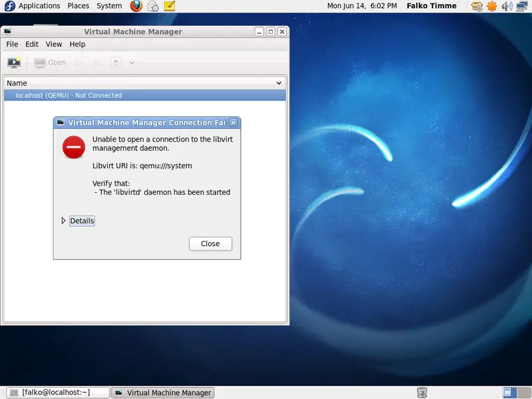Click the package update tray icon
Image resolution: width=532 pixels, height=399 pixels.
point(477,6)
